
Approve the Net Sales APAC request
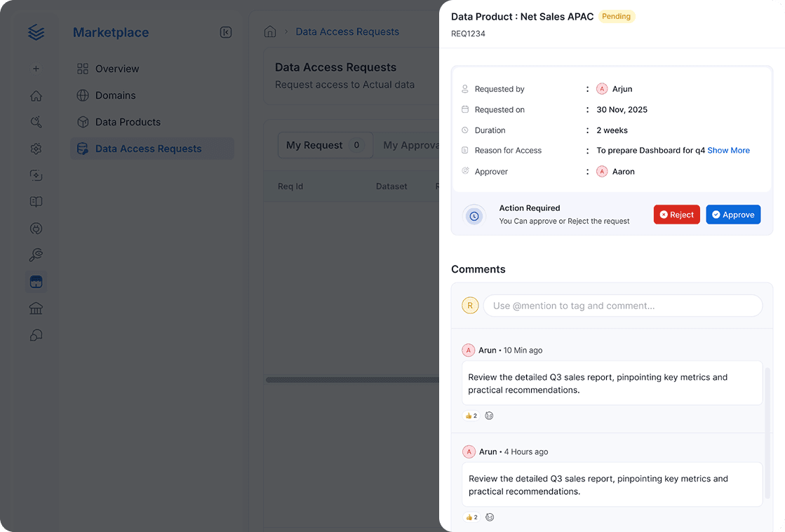pyautogui.click(x=733, y=214)
